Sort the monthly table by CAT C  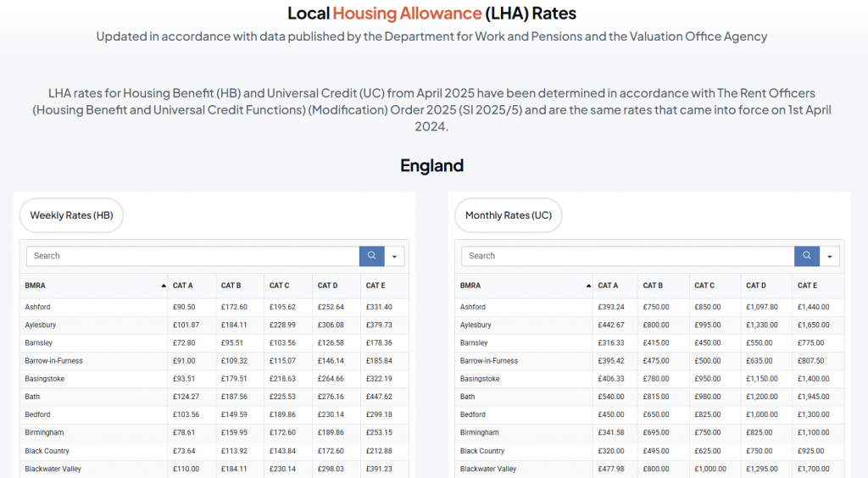pos(704,286)
